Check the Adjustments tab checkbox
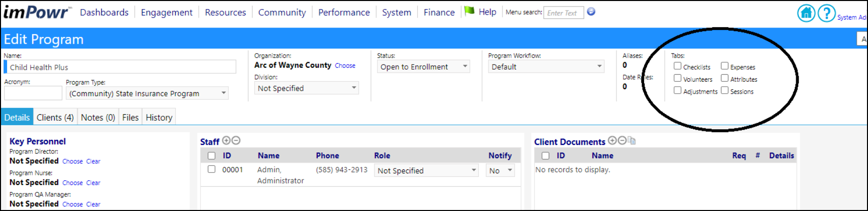The height and width of the screenshot is (211, 868). click(678, 91)
